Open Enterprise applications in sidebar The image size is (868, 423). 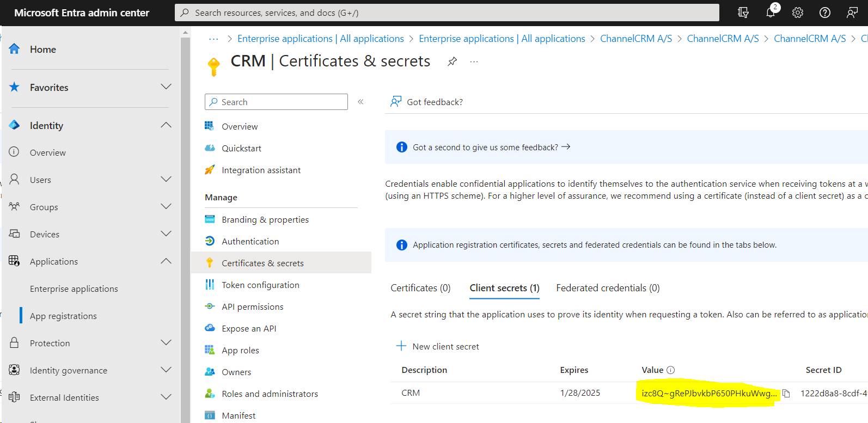coord(74,289)
